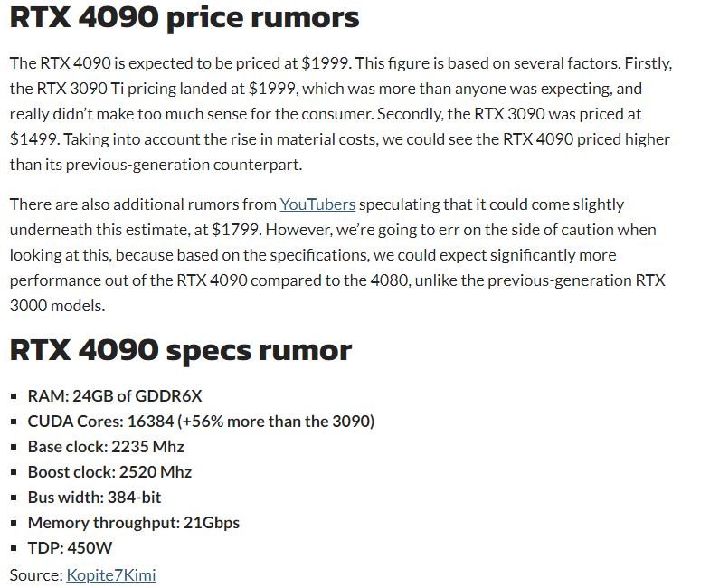
Task: Click the '3000 models.' closing text
Action: (x=57, y=306)
